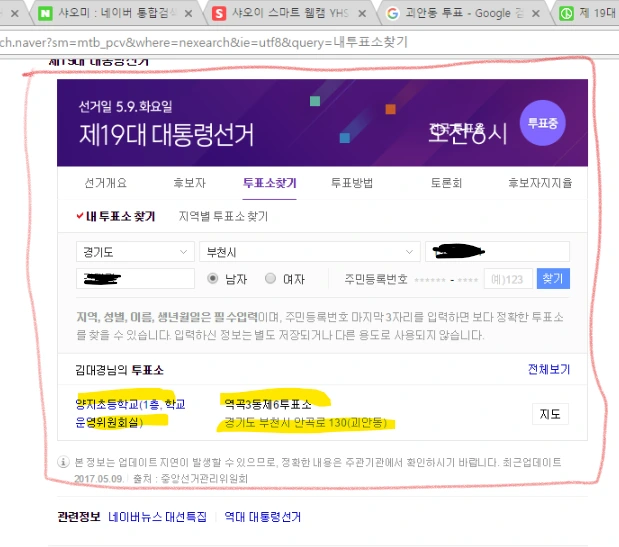Open the 선거개요 election tab
619x547 pixels.
105,183
